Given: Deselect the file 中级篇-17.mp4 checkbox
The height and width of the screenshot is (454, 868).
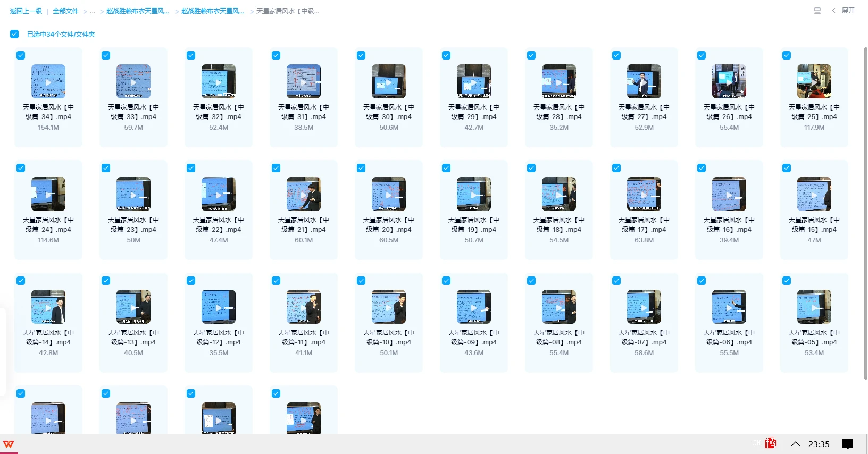Looking at the screenshot, I should 616,168.
